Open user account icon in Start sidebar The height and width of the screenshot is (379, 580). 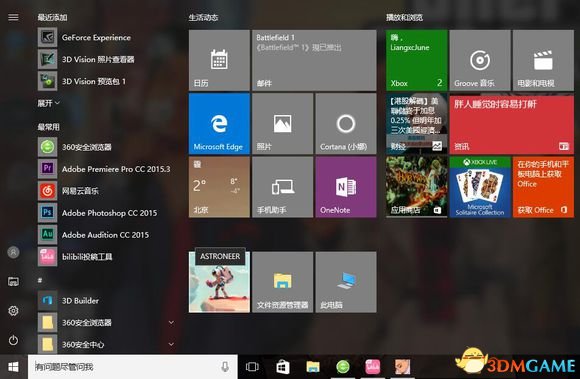(13, 253)
